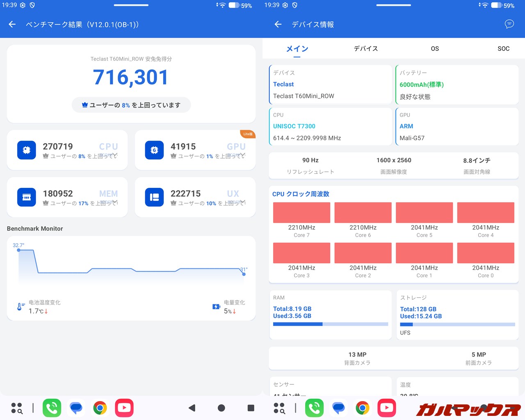Tap the CPU score chip icon
The width and height of the screenshot is (525, 420).
tap(27, 150)
